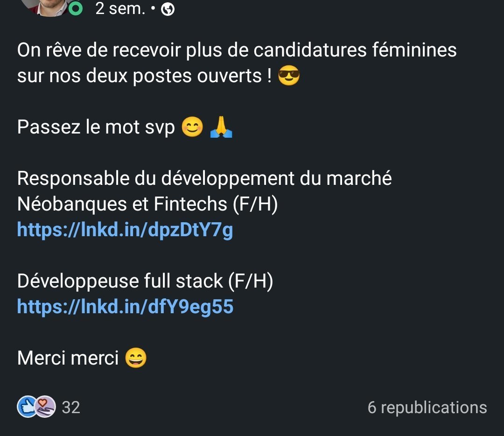Tap the like reaction thumbs-up icon

pos(27,407)
